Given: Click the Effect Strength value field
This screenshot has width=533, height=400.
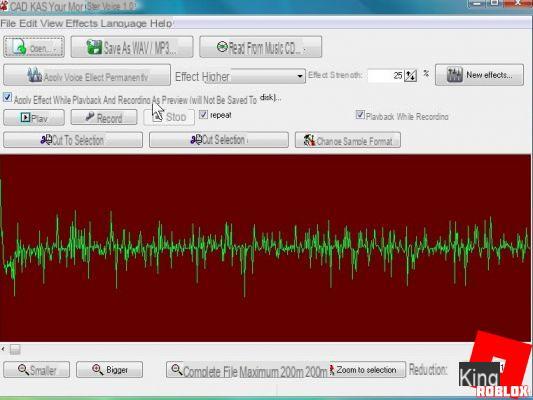Looking at the screenshot, I should 386,75.
